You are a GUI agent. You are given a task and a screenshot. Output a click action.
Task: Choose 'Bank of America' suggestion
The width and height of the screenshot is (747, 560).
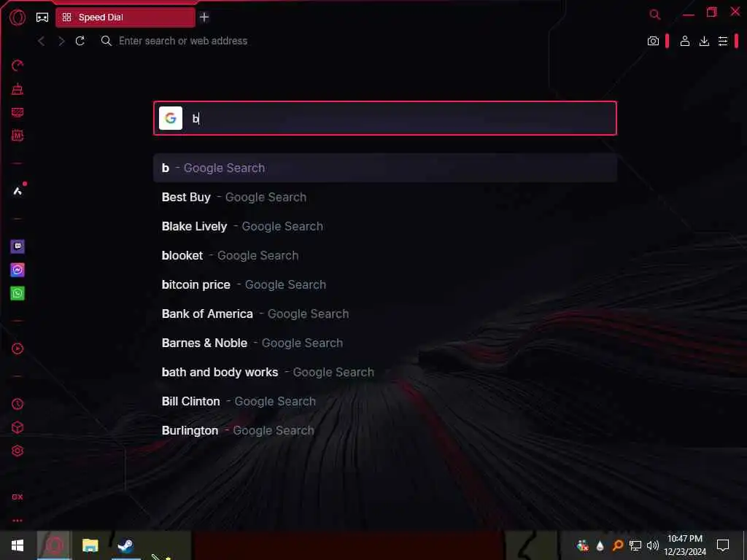(385, 314)
